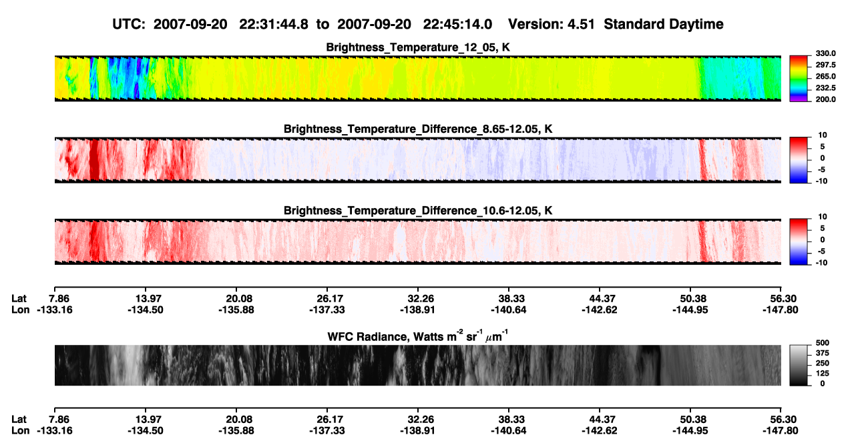868x445 pixels.
Task: Click longitude -135.88 on the axis below the WFC strip
Action: [236, 430]
